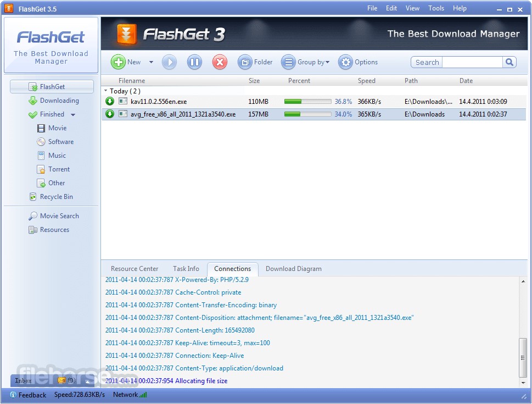This screenshot has width=532, height=404.
Task: Switch to the Download Diagram tab
Action: point(294,269)
